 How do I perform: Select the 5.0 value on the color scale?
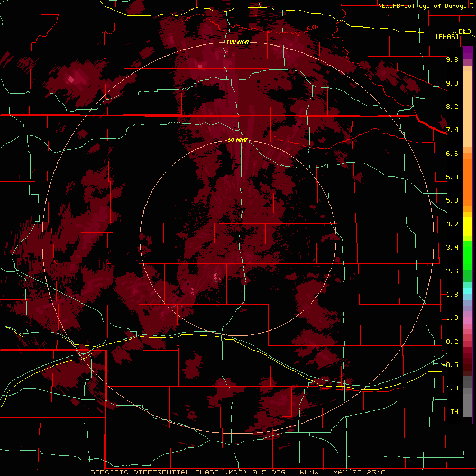pos(452,200)
